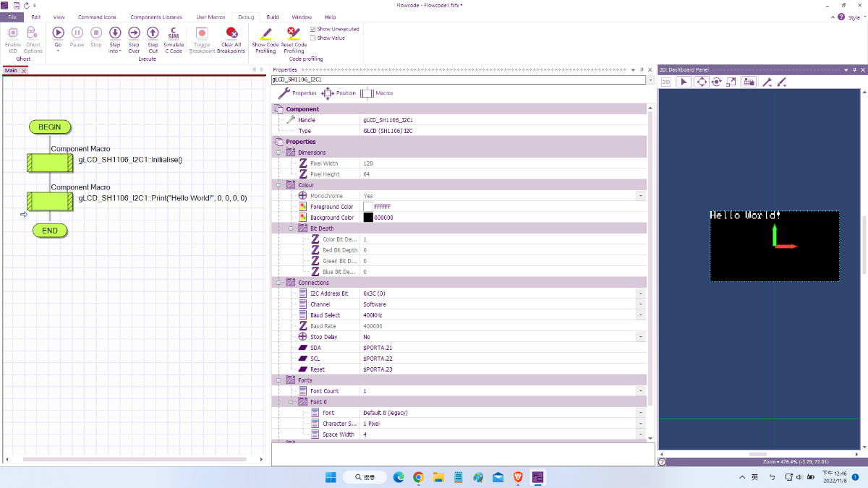Screen dimensions: 868x488
Task: Open the Channel dropdown arrow
Action: pyautogui.click(x=640, y=304)
